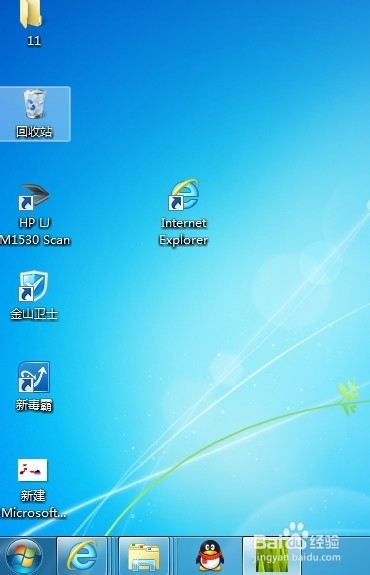Click the "Internet Explorer" desktop label text

[x=183, y=231]
